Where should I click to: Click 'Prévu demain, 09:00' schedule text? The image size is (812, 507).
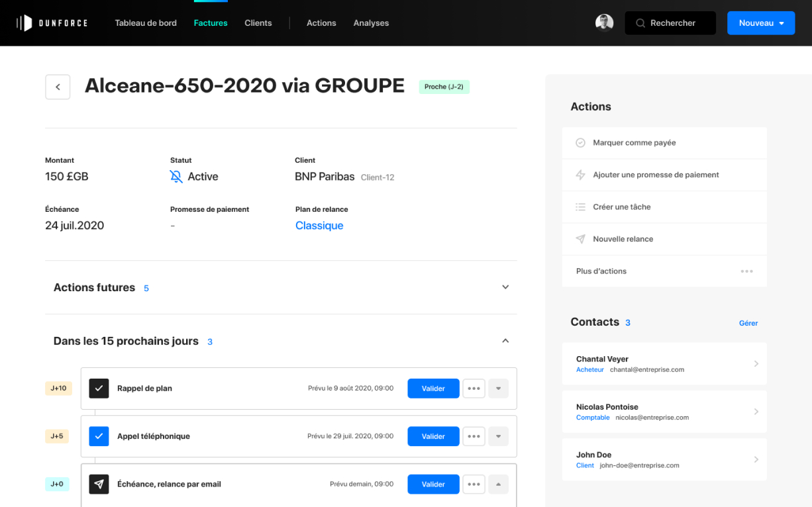pos(362,484)
